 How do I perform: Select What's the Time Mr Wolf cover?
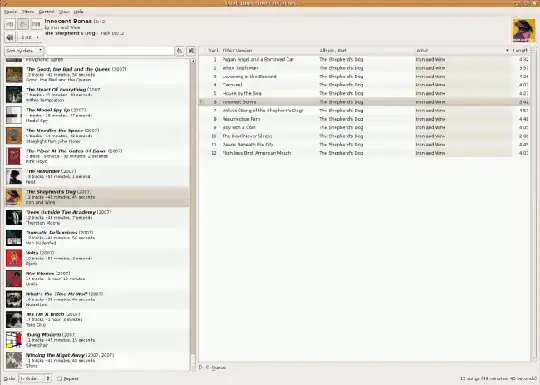[14, 299]
